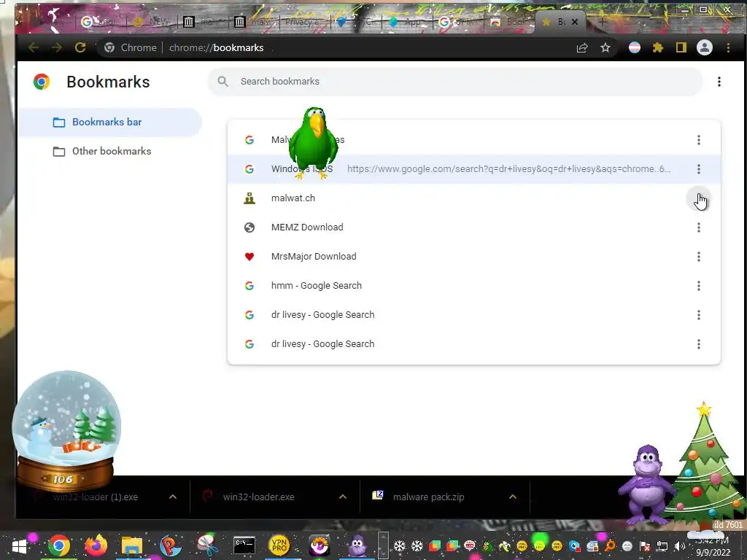
Task: Open more actions for malwat.ch bookmark
Action: (x=698, y=198)
